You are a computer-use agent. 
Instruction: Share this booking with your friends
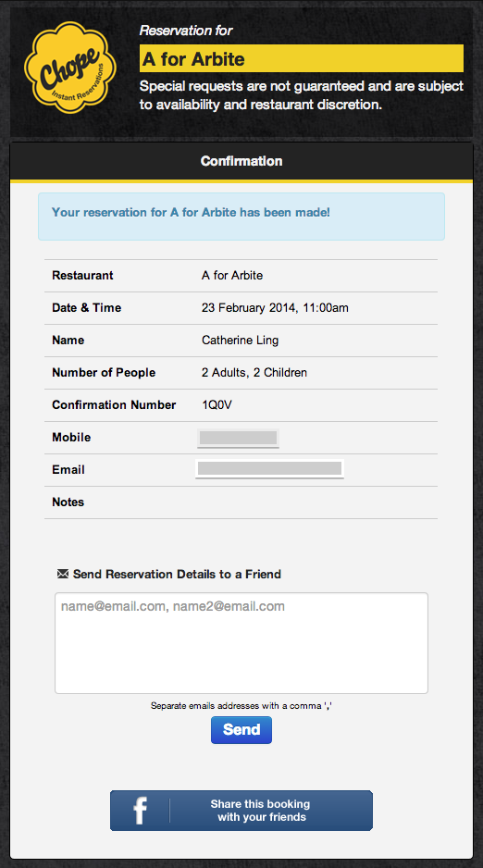point(241,811)
